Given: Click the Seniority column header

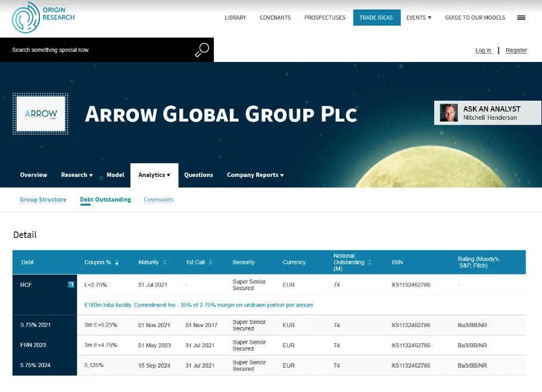Looking at the screenshot, I should click(244, 262).
